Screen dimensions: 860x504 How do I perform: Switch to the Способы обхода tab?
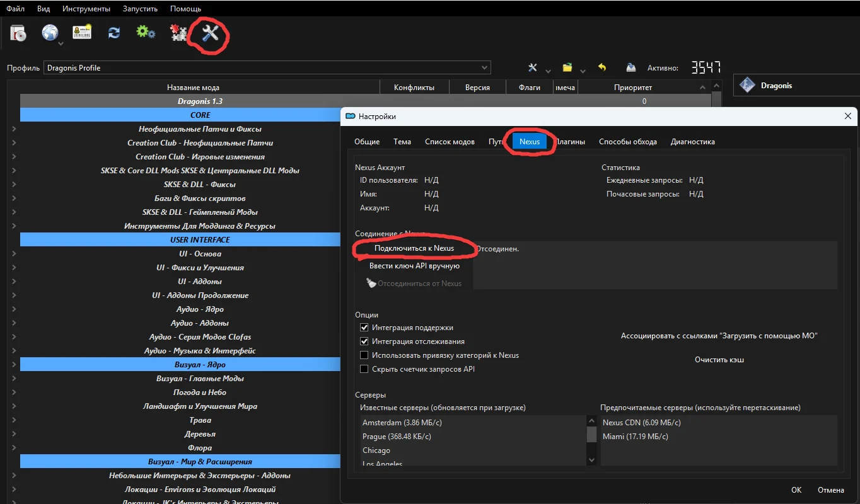628,142
